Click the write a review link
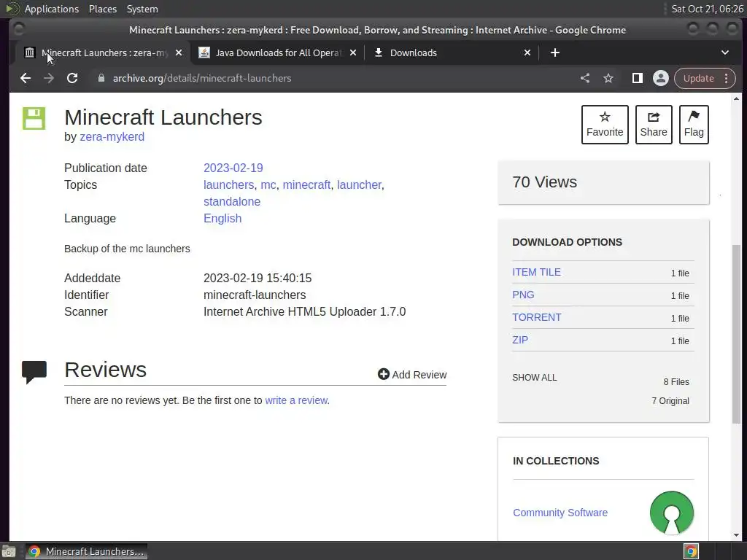 [296, 400]
